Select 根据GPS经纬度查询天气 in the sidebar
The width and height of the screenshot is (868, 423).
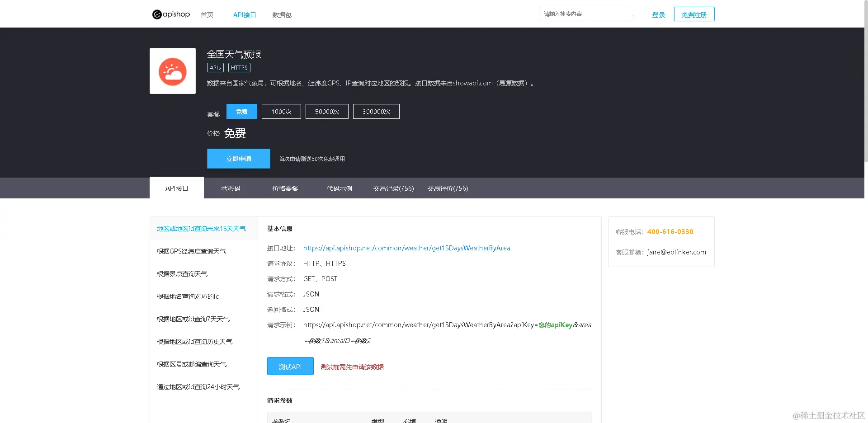point(204,251)
